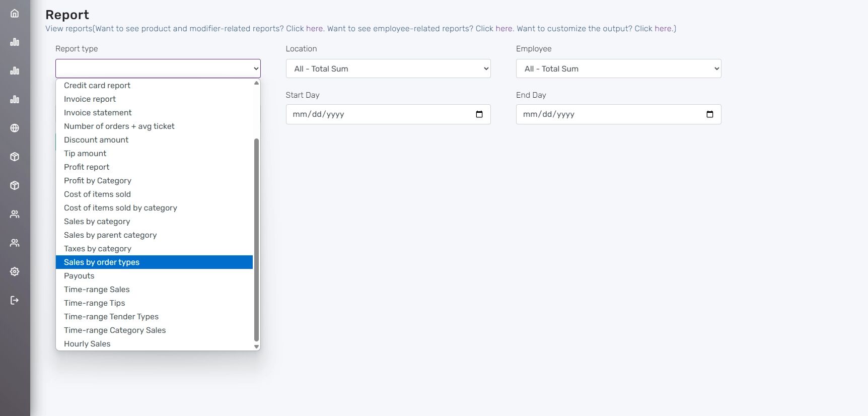Click 'here' link to customize output
The width and height of the screenshot is (868, 416).
[663, 29]
